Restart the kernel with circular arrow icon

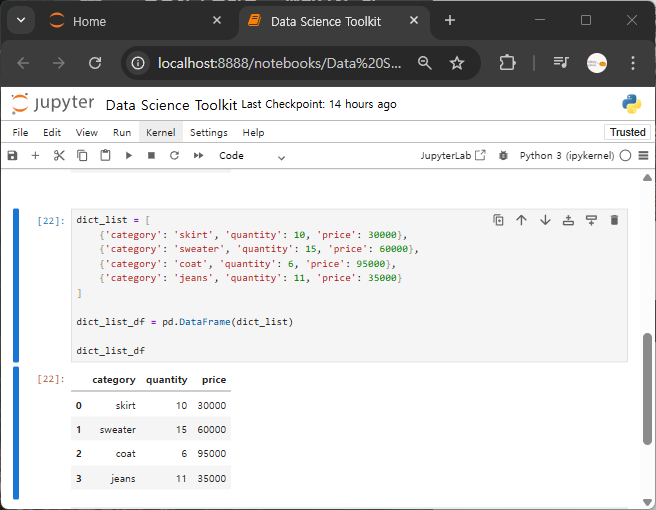pyautogui.click(x=174, y=156)
